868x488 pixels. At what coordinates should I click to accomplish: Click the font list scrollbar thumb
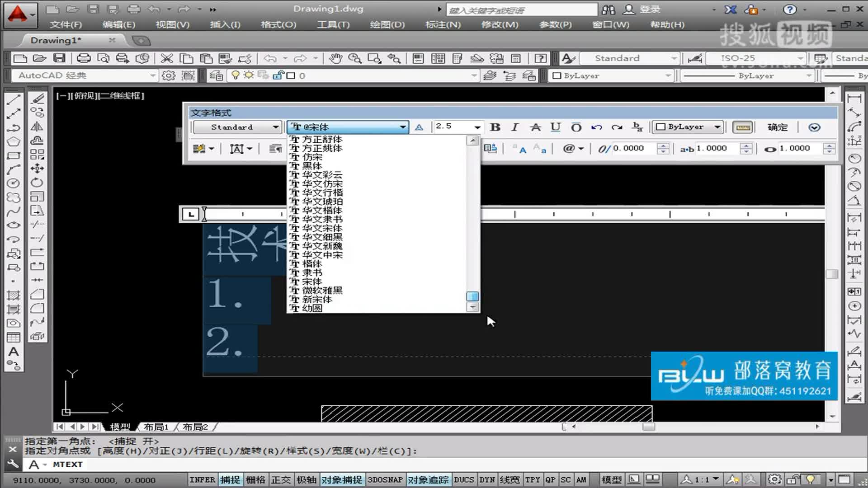pyautogui.click(x=472, y=296)
